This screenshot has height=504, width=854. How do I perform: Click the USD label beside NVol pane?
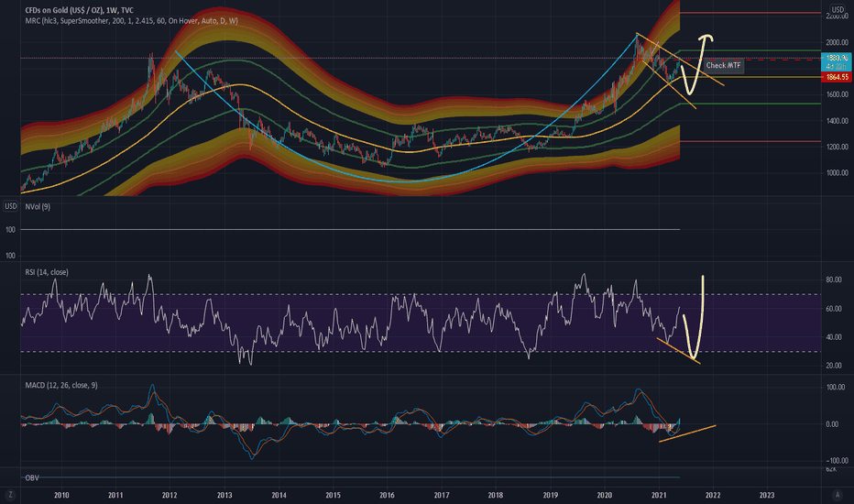(10, 206)
